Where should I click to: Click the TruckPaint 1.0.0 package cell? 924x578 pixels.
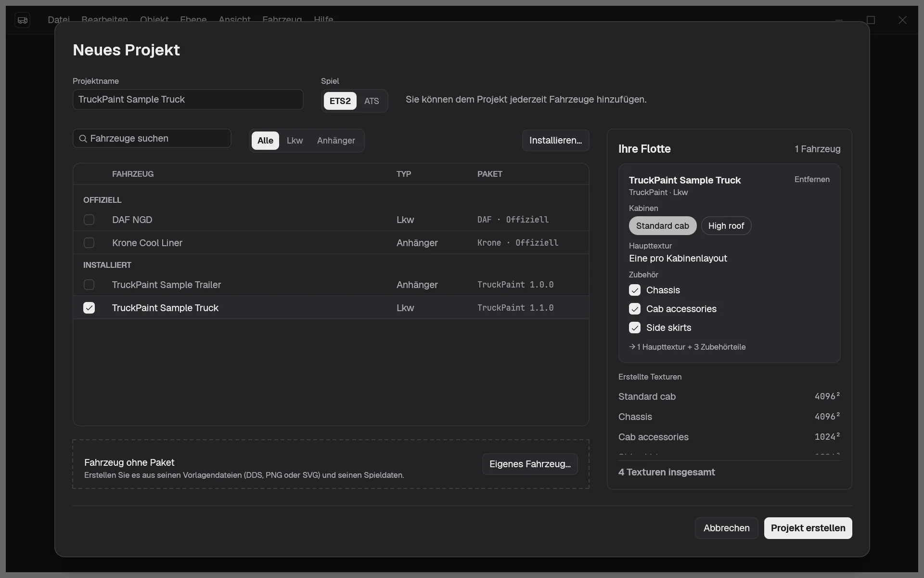point(515,285)
